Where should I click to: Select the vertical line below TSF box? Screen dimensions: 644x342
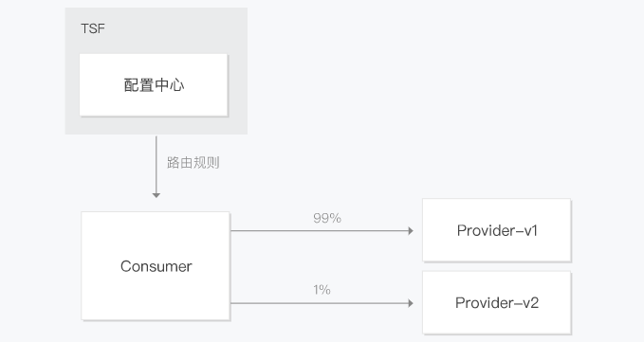(156, 165)
